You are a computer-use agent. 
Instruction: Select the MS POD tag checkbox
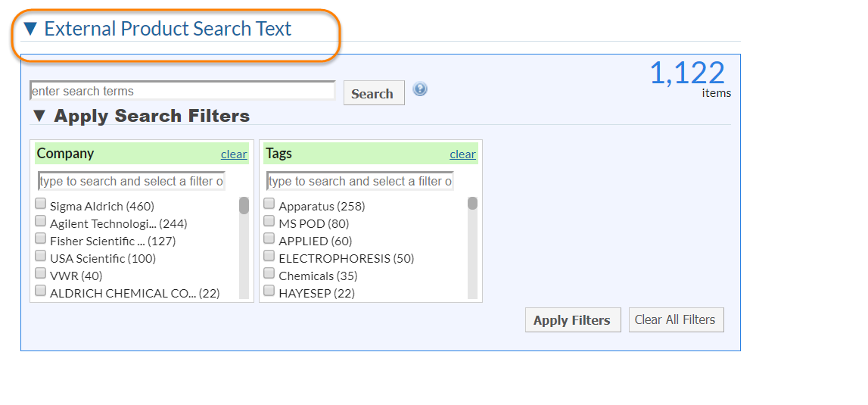(x=269, y=221)
